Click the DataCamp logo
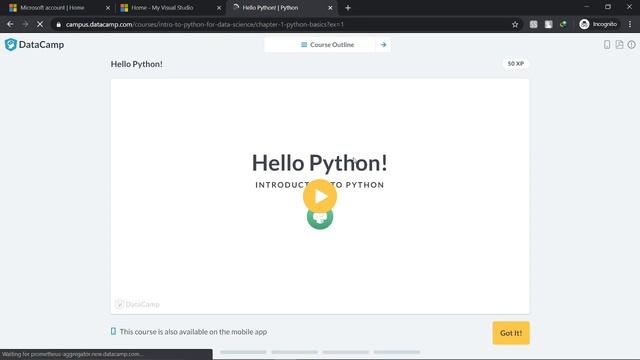 click(x=34, y=44)
